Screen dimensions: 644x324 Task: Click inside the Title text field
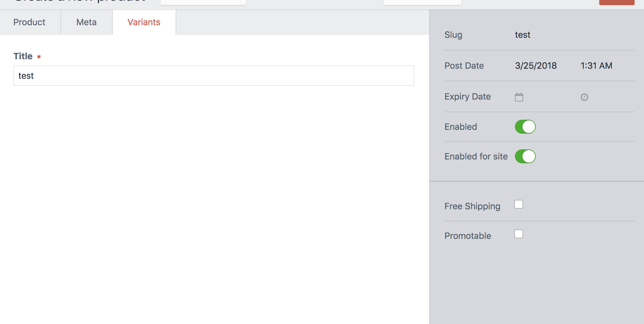[x=213, y=76]
